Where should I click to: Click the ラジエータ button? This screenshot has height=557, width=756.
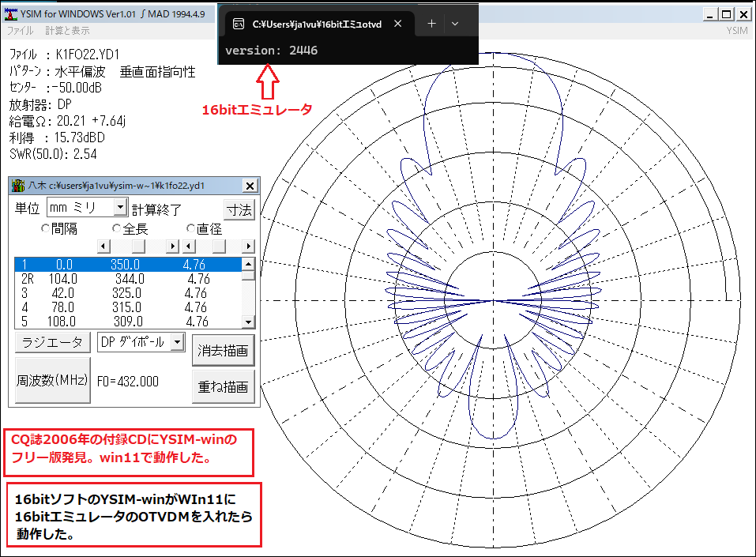point(53,342)
